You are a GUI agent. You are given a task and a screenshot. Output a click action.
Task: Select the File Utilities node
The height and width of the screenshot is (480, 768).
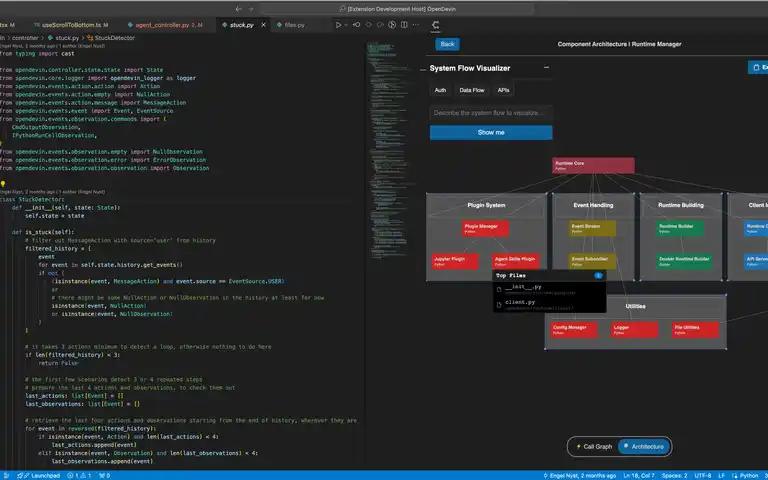tap(696, 330)
